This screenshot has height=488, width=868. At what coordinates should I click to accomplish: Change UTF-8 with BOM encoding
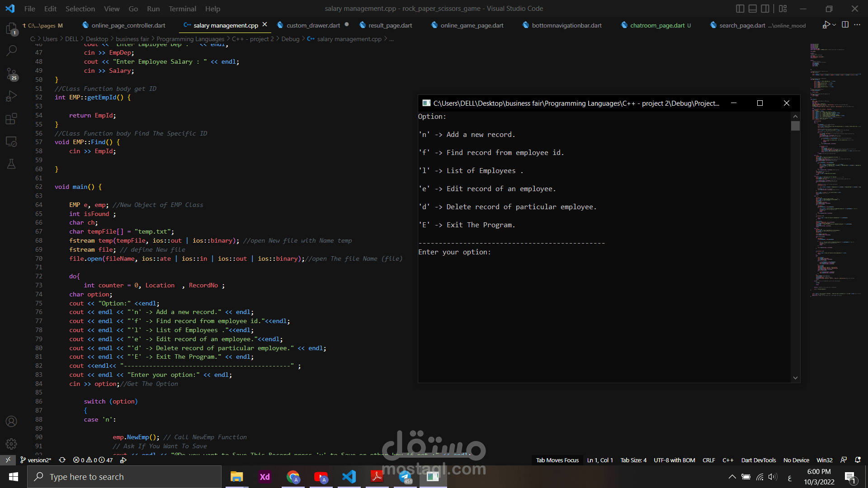(674, 460)
